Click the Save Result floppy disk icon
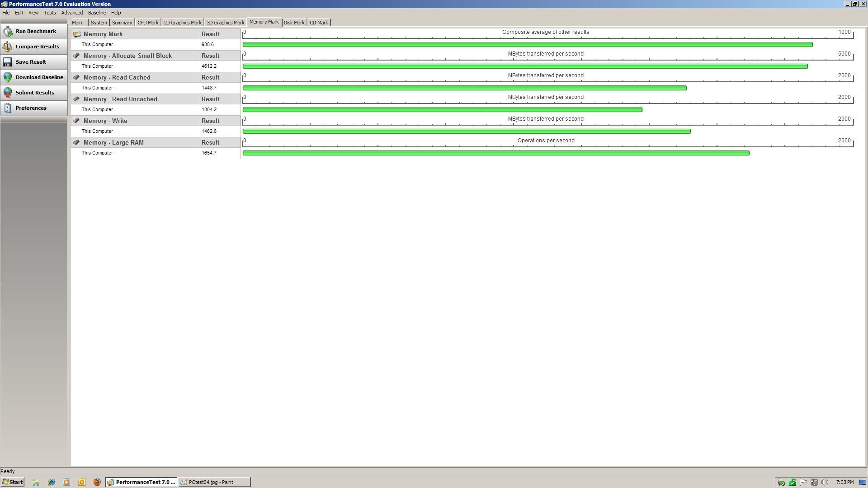The image size is (868, 488). [x=8, y=62]
